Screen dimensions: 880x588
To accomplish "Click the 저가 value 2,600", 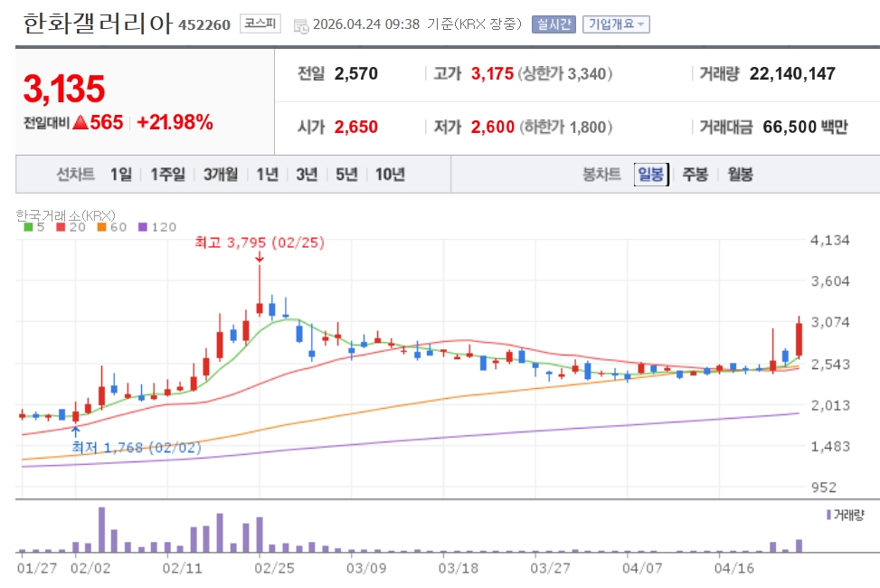I will tap(492, 127).
